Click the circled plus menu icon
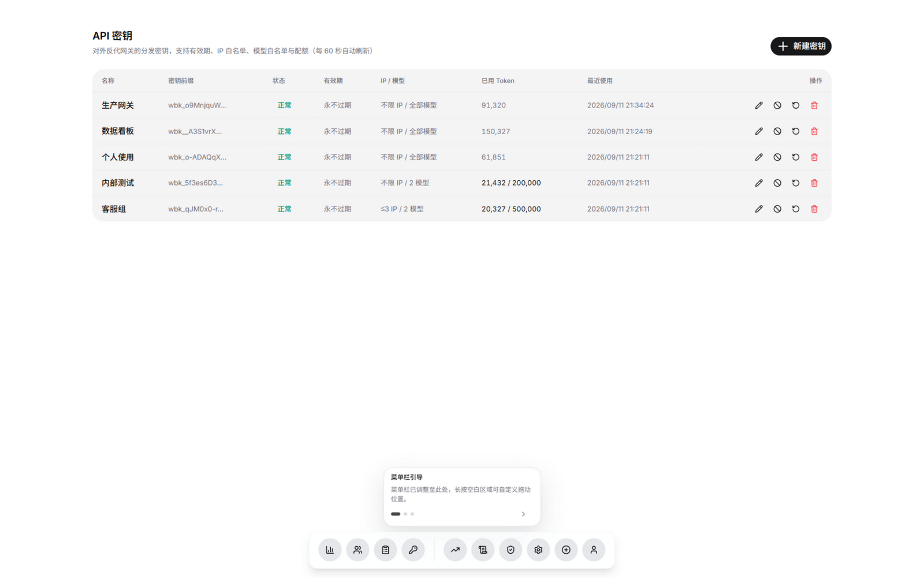This screenshot has height=578, width=924. point(566,550)
